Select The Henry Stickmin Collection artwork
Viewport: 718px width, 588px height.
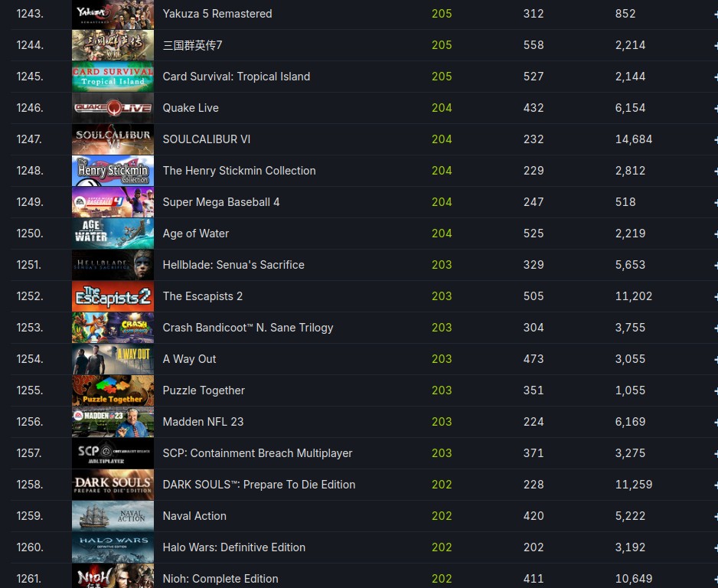pos(113,171)
